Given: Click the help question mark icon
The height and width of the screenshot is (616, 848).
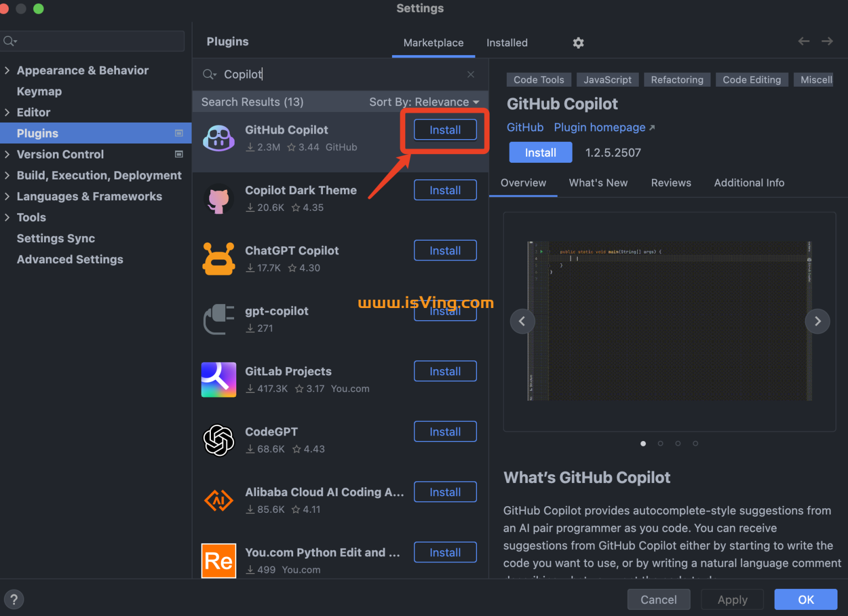Looking at the screenshot, I should point(14,599).
